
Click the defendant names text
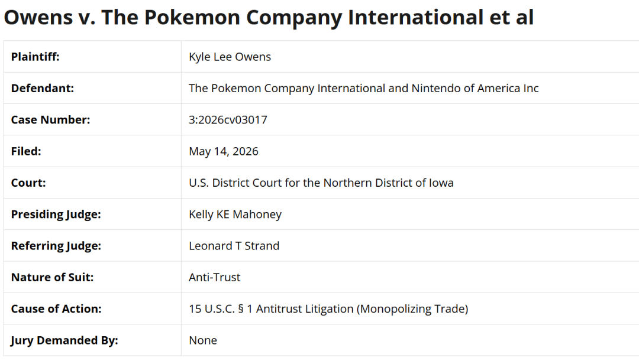click(363, 89)
